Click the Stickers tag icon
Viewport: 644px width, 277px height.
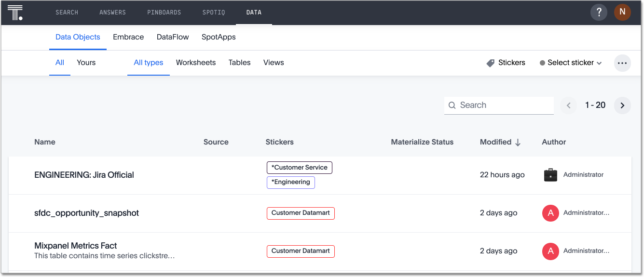point(491,63)
